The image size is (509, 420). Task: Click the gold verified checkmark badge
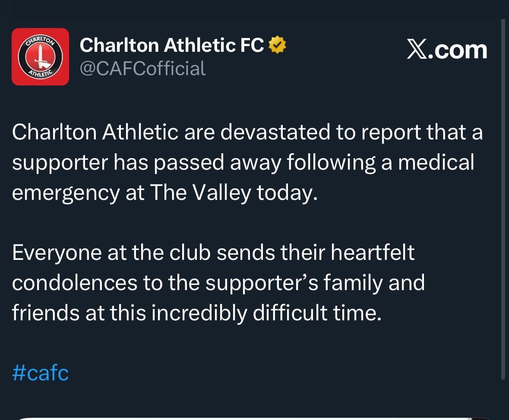tap(277, 45)
